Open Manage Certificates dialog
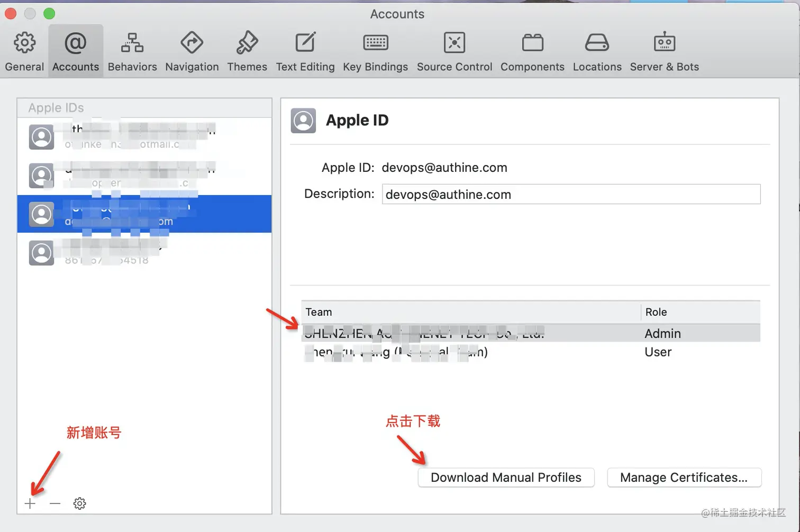This screenshot has width=800, height=532. (x=684, y=478)
